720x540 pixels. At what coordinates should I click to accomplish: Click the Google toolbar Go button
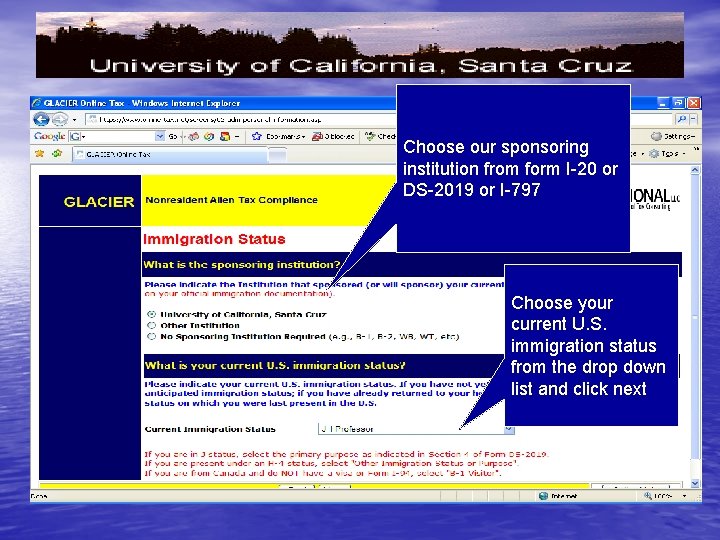[173, 136]
